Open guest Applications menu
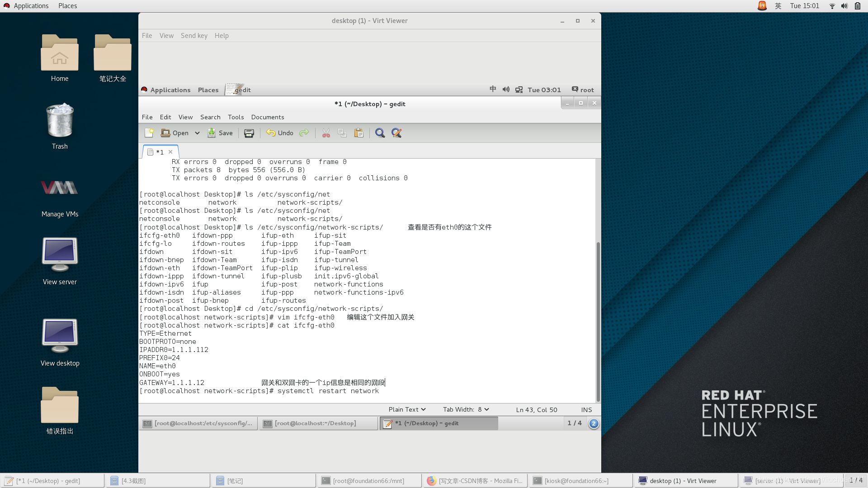This screenshot has width=868, height=488. pyautogui.click(x=166, y=90)
